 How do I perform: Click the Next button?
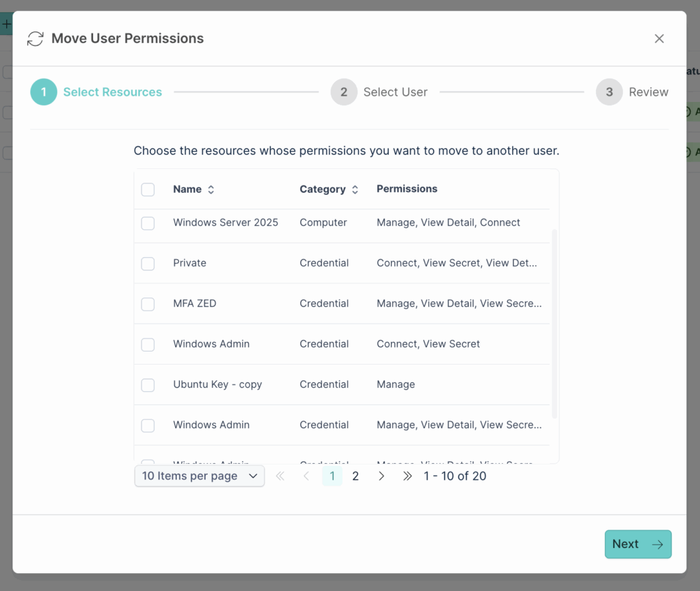[638, 544]
